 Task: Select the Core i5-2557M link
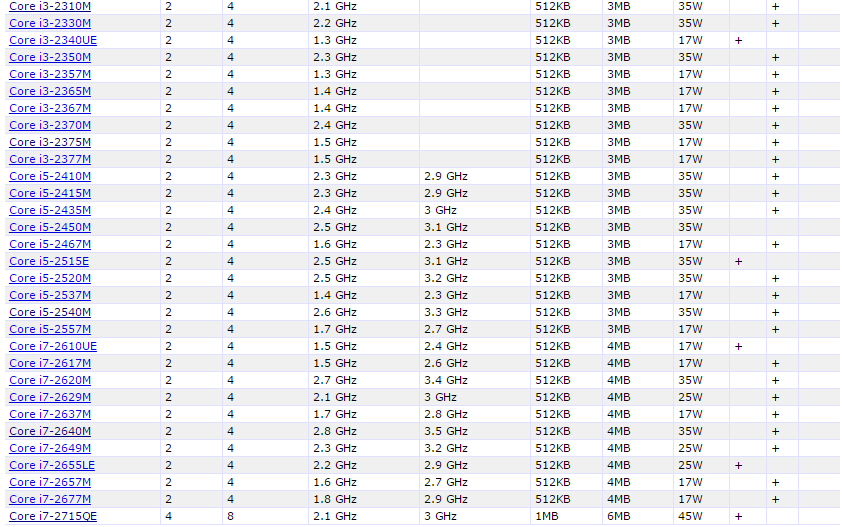(50, 329)
